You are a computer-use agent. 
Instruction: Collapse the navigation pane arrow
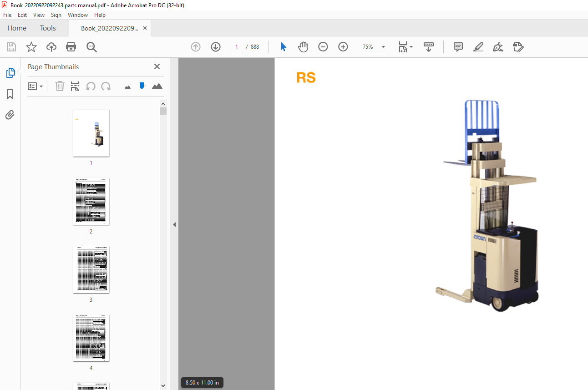(174, 224)
